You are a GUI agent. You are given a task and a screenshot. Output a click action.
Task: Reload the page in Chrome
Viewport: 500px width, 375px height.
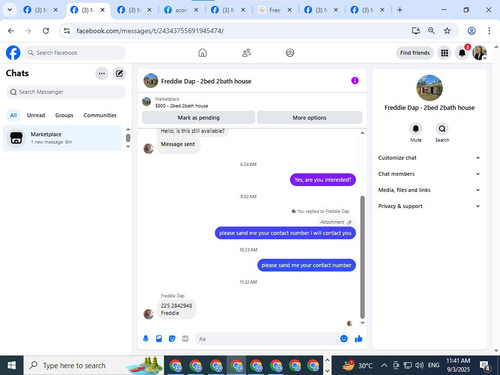pos(46,31)
